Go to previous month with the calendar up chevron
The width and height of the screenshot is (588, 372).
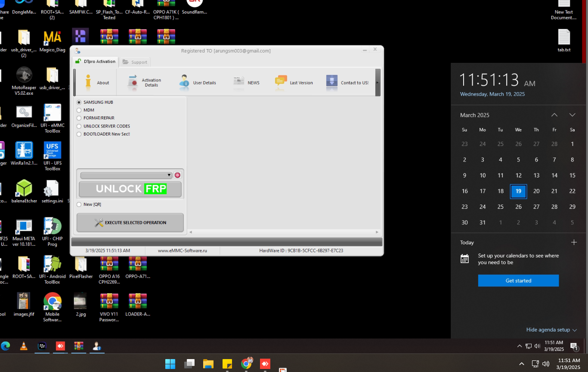554,115
